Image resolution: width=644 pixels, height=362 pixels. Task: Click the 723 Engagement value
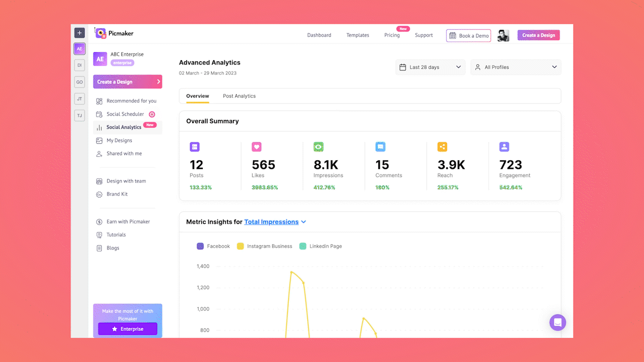pos(511,165)
